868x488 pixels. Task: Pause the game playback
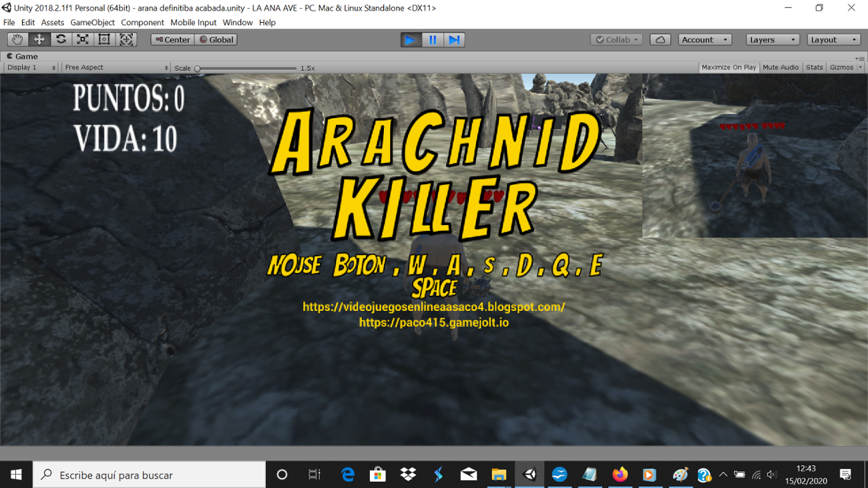point(432,39)
